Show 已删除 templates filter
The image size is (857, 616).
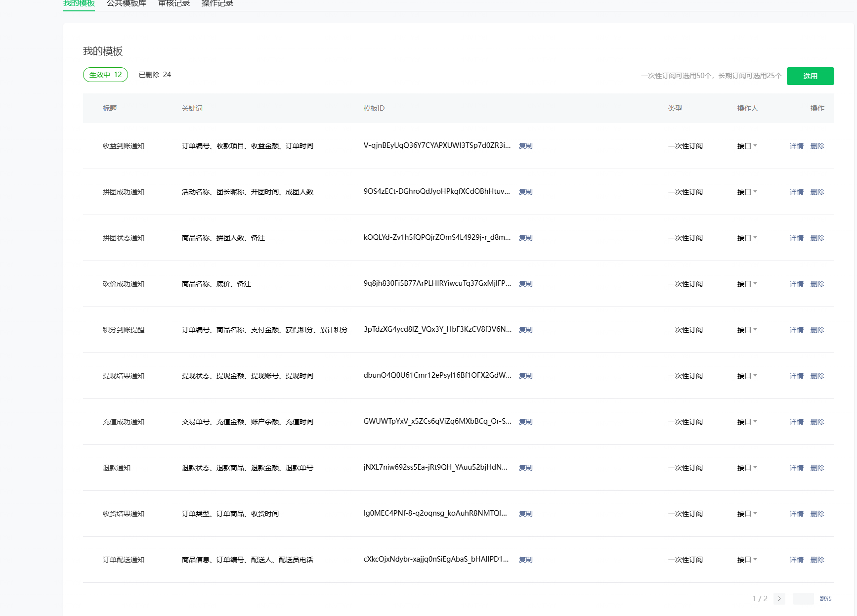pos(155,75)
